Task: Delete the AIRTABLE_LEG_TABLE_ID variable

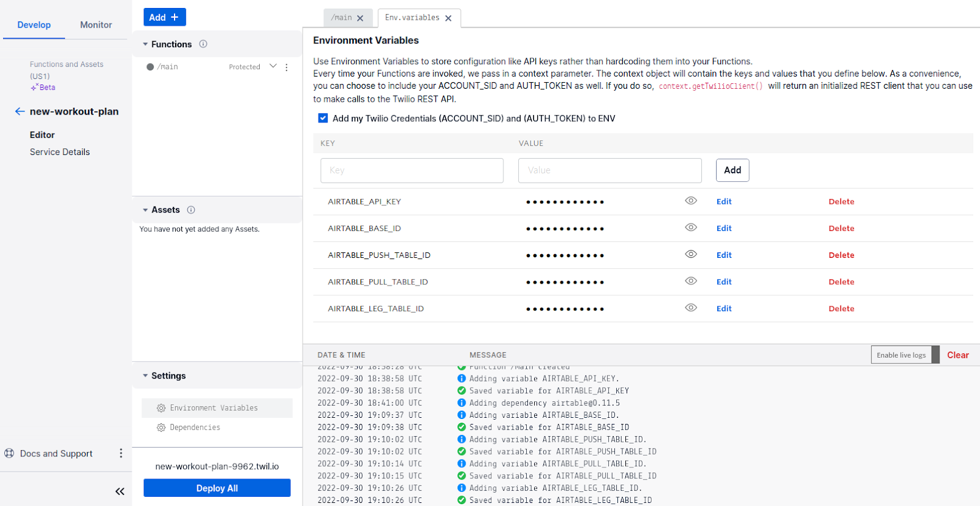Action: (842, 309)
